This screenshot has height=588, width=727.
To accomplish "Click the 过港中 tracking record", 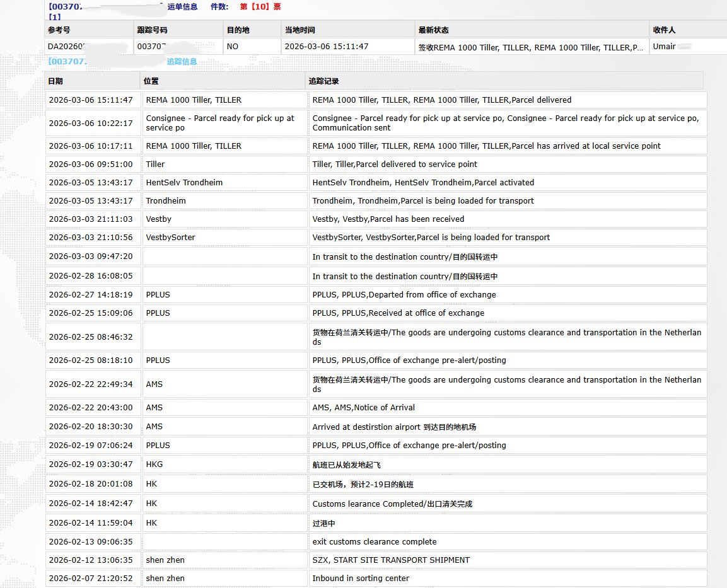I will click(x=508, y=523).
